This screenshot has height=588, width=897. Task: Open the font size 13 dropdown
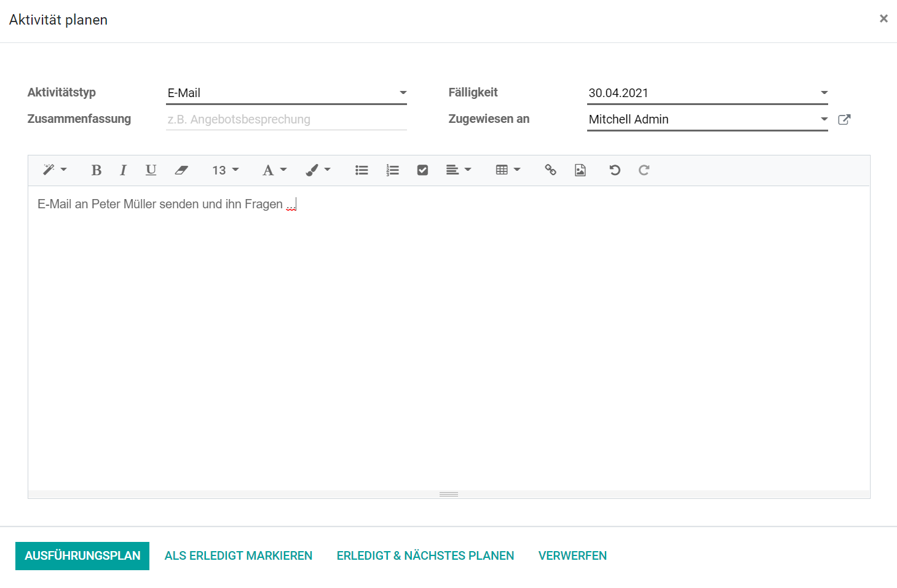coord(225,170)
